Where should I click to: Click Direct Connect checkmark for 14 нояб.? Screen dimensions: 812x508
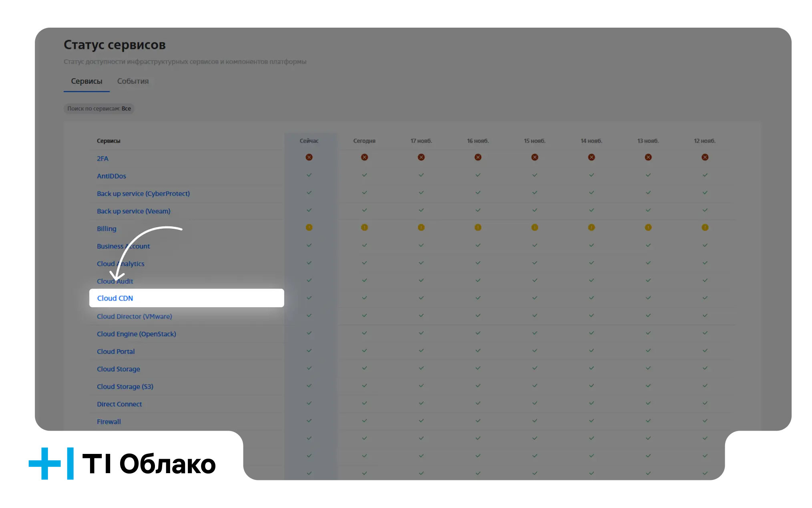click(x=591, y=403)
